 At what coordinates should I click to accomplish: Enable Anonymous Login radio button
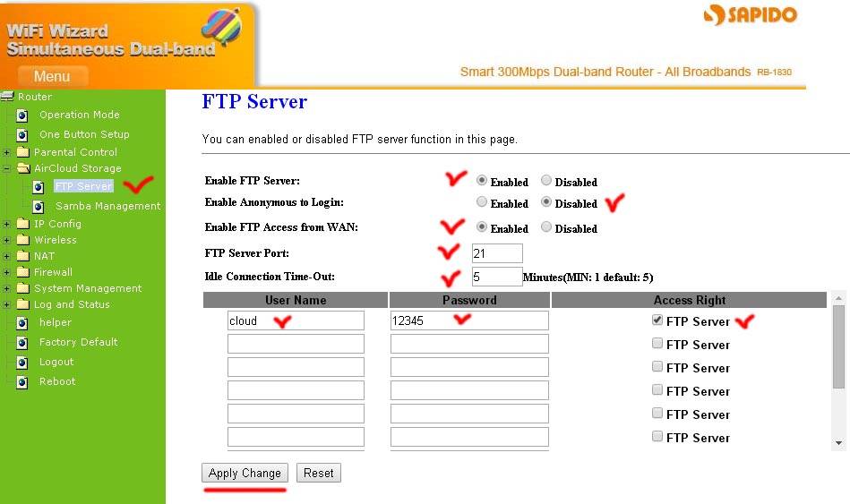(482, 202)
